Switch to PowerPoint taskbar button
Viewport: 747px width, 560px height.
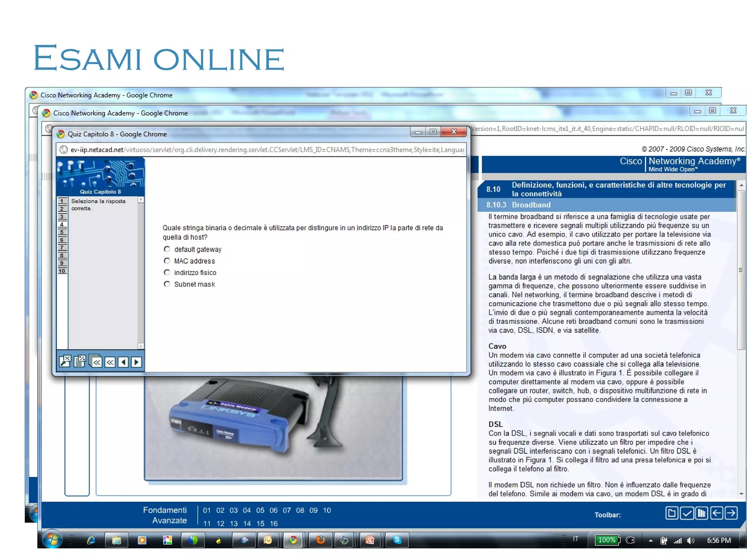[370, 540]
